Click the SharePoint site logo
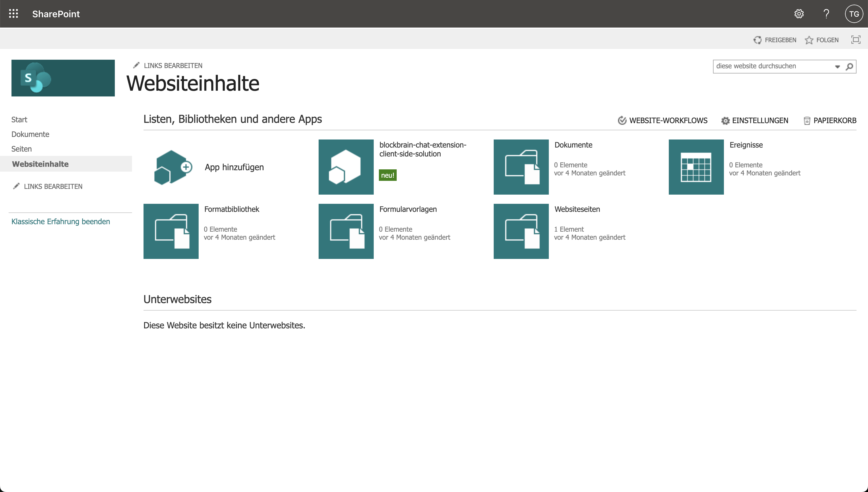 (x=63, y=78)
